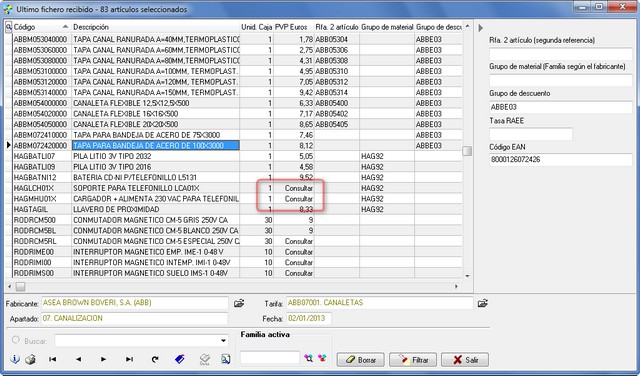Select the Buscar radio button
This screenshot has width=640, height=376.
(16, 340)
